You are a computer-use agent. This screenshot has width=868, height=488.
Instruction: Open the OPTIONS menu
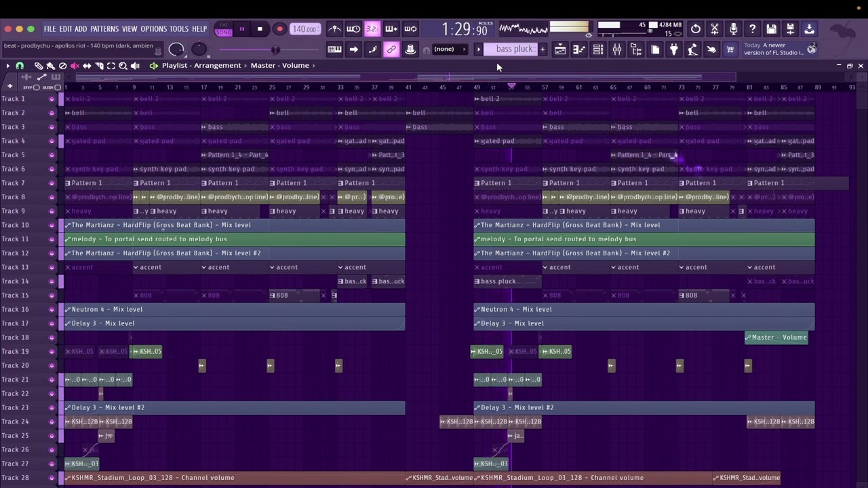click(153, 29)
